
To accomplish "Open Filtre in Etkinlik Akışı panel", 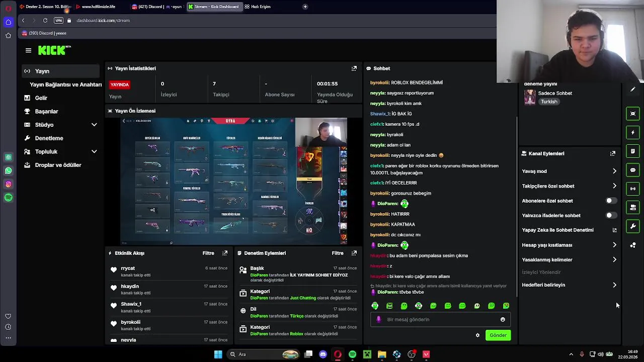I will pyautogui.click(x=208, y=253).
